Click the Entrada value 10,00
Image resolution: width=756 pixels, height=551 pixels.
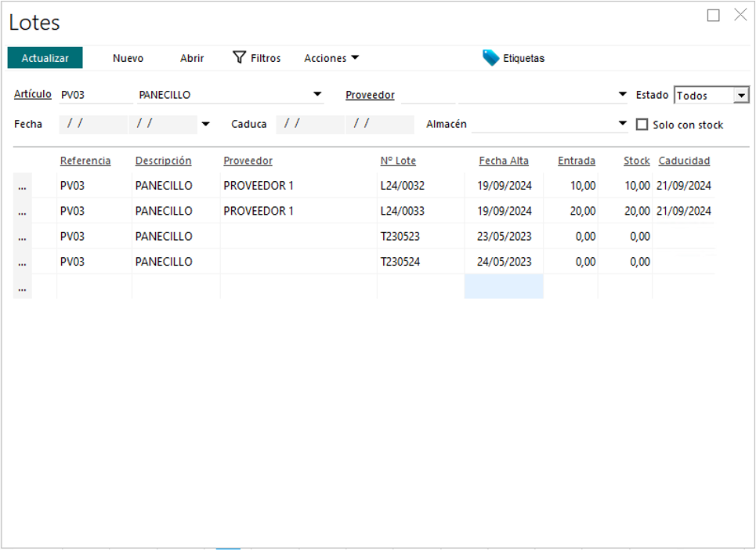pos(582,186)
